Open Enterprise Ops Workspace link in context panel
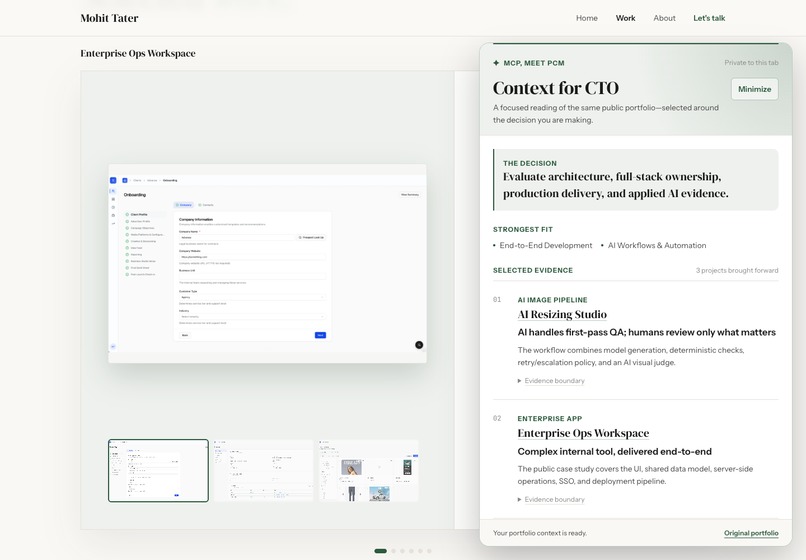Image resolution: width=806 pixels, height=560 pixels. 583,433
